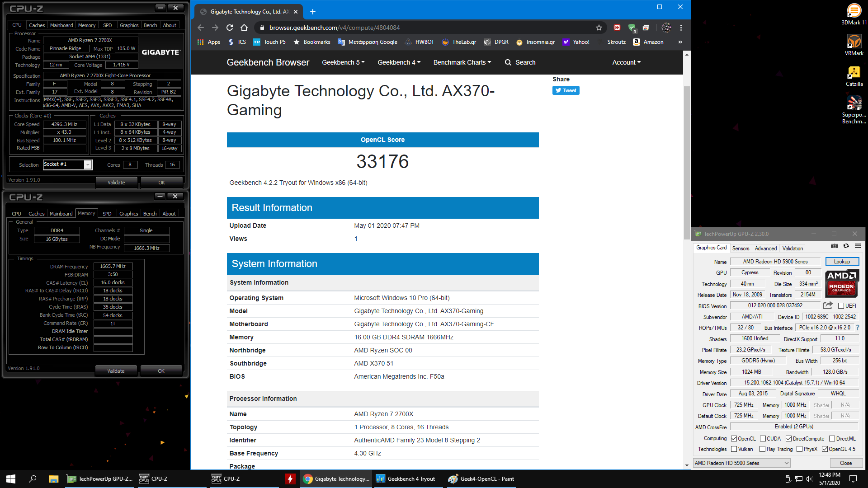The image size is (868, 488).
Task: Switch to Geek4-OpenCL Paint in taskbar
Action: [481, 479]
